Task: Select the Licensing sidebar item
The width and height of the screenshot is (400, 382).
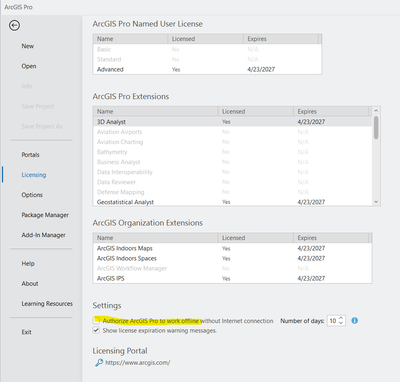Action: (x=34, y=175)
